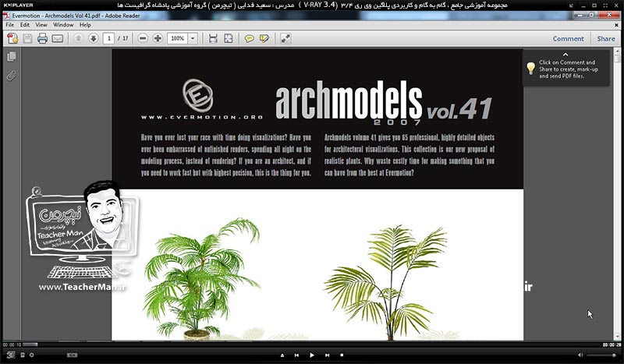Skip to next track in KMPlayer
624x364 pixels.
pyautogui.click(x=327, y=355)
